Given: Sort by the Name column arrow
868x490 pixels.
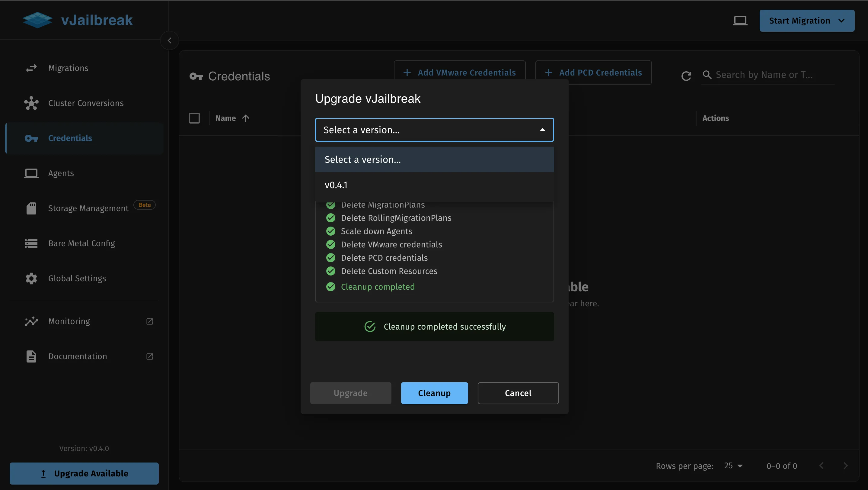Looking at the screenshot, I should tap(246, 118).
